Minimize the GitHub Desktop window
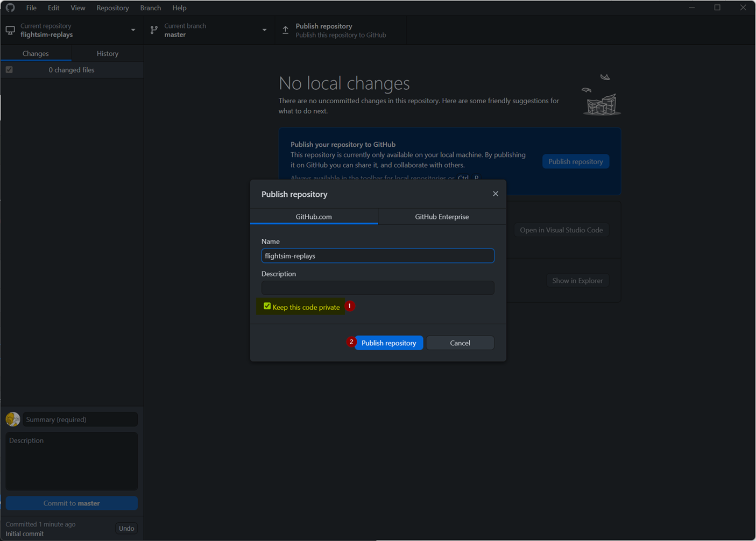The width and height of the screenshot is (756, 541). (x=692, y=8)
